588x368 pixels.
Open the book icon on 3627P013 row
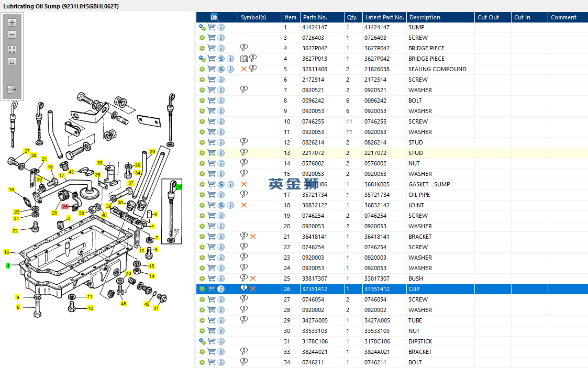[244, 59]
